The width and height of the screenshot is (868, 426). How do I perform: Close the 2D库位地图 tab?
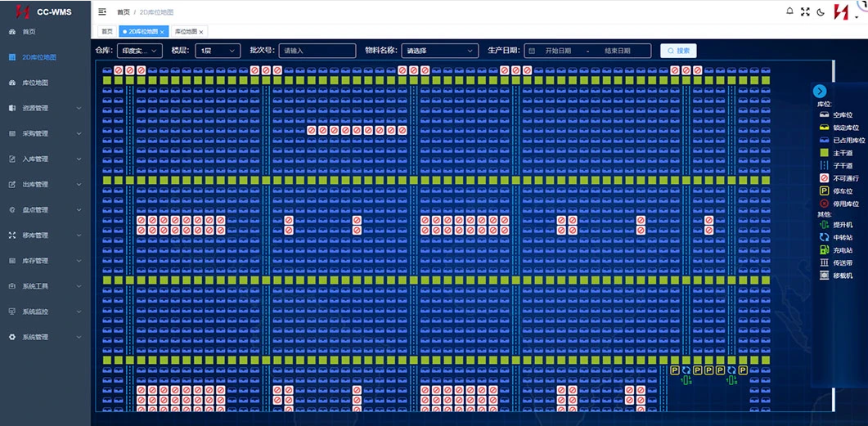[x=162, y=32]
